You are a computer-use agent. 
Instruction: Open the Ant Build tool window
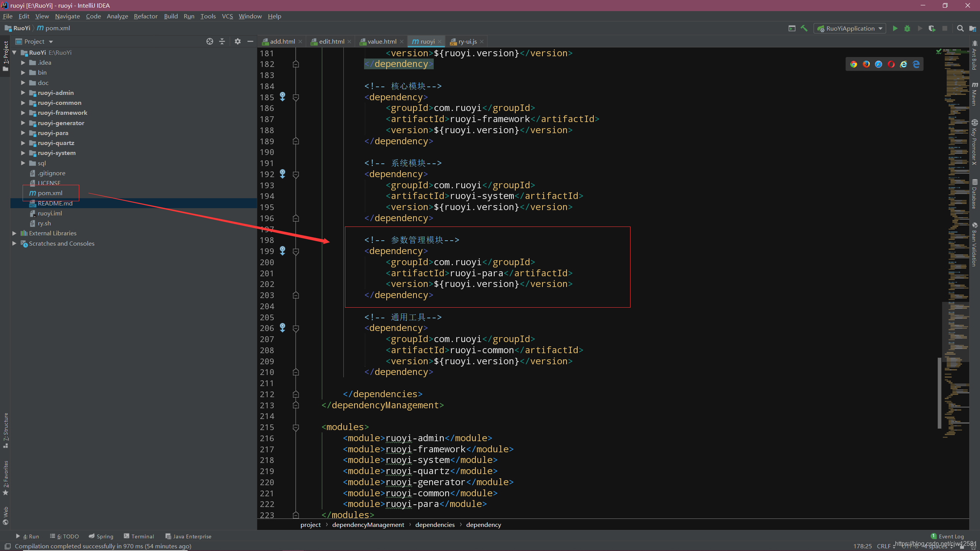(x=975, y=55)
